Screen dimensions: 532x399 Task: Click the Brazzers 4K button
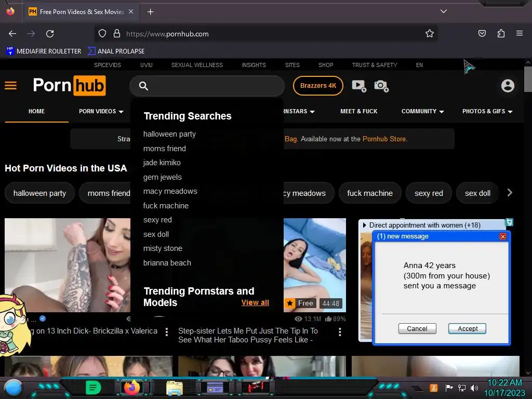[318, 86]
